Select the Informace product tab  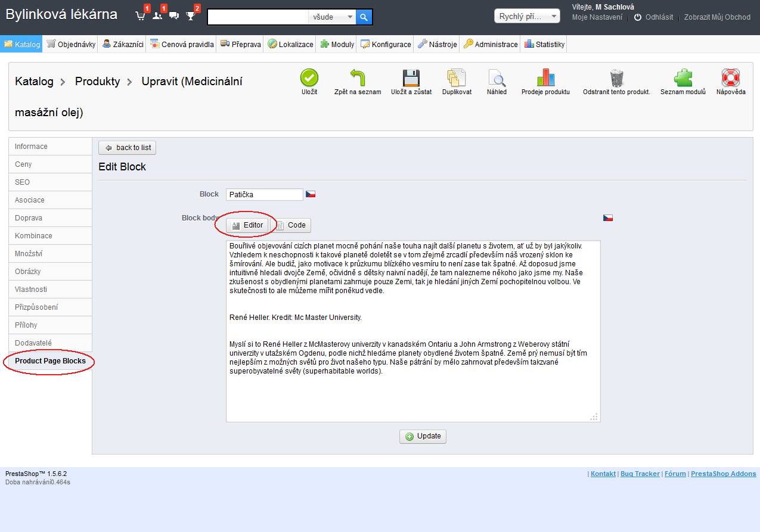tap(51, 147)
